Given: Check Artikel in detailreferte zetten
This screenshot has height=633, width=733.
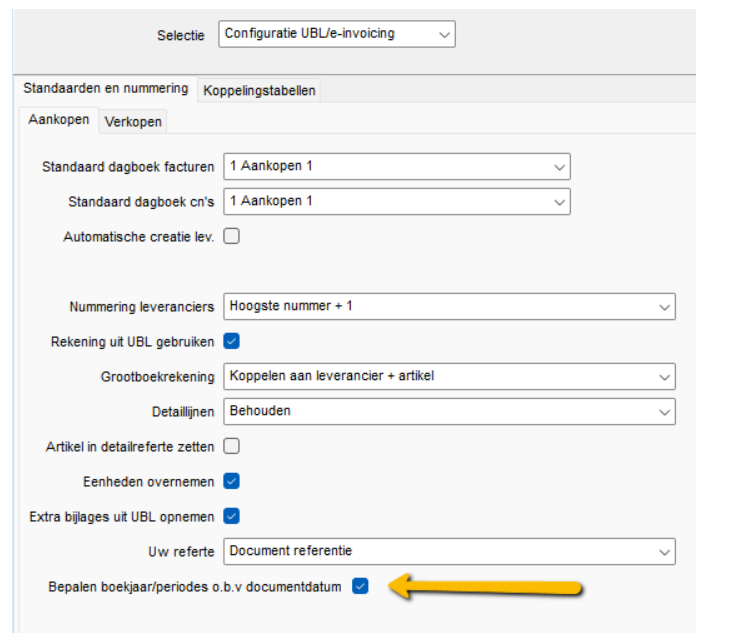Looking at the screenshot, I should 232,446.
